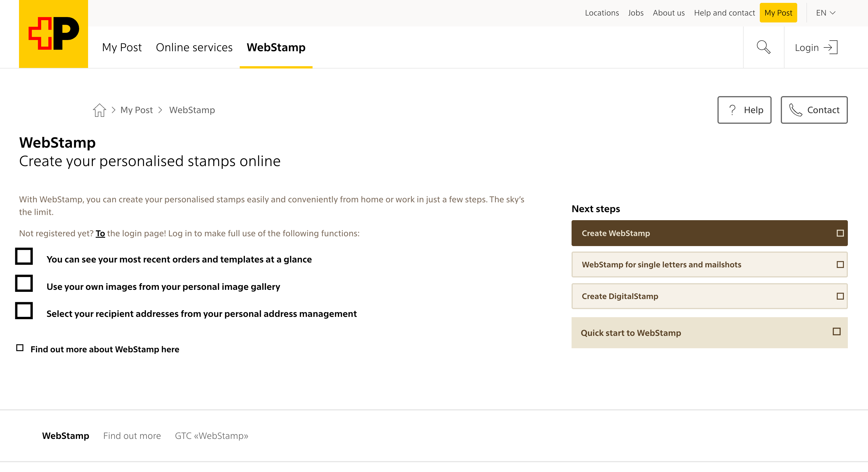Check the recipient addresses checkbox
The width and height of the screenshot is (868, 472).
click(24, 310)
